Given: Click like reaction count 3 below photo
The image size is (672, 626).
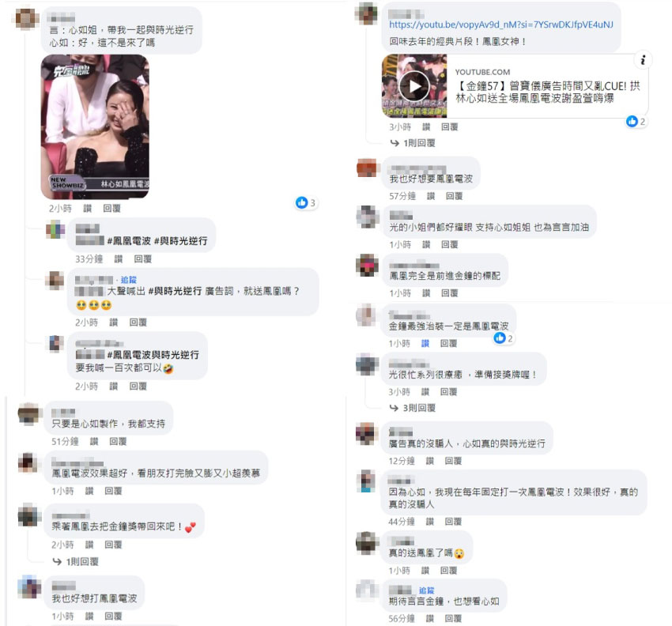Looking at the screenshot, I should pos(306,202).
